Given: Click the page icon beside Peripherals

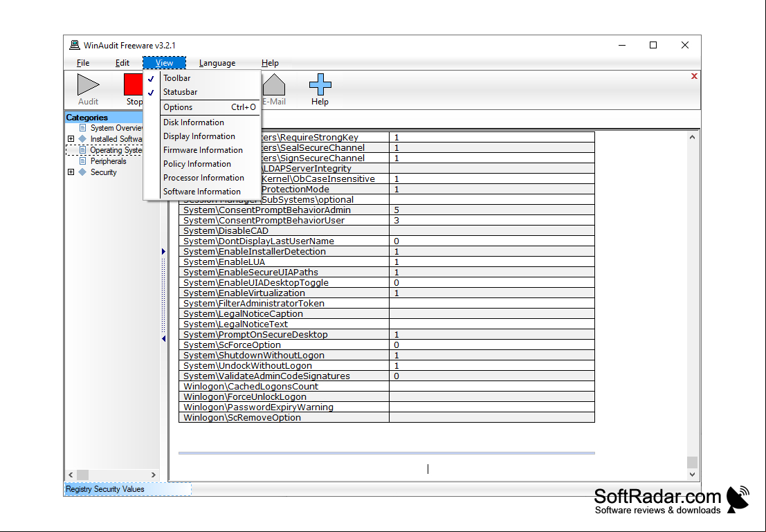Looking at the screenshot, I should point(82,161).
